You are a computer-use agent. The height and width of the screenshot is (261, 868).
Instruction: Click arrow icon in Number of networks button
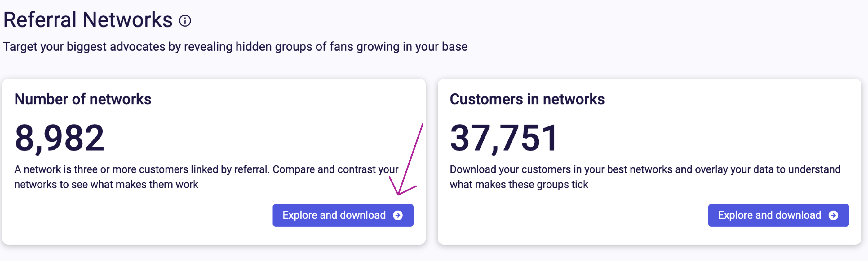click(398, 215)
